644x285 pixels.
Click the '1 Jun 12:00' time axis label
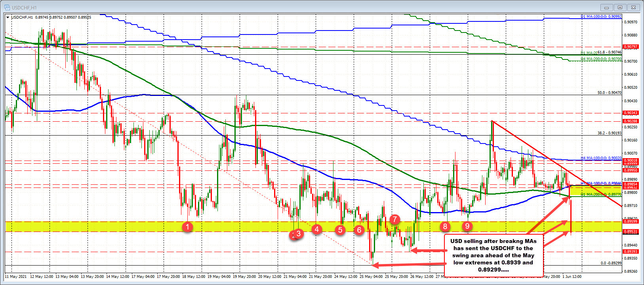(x=572, y=276)
